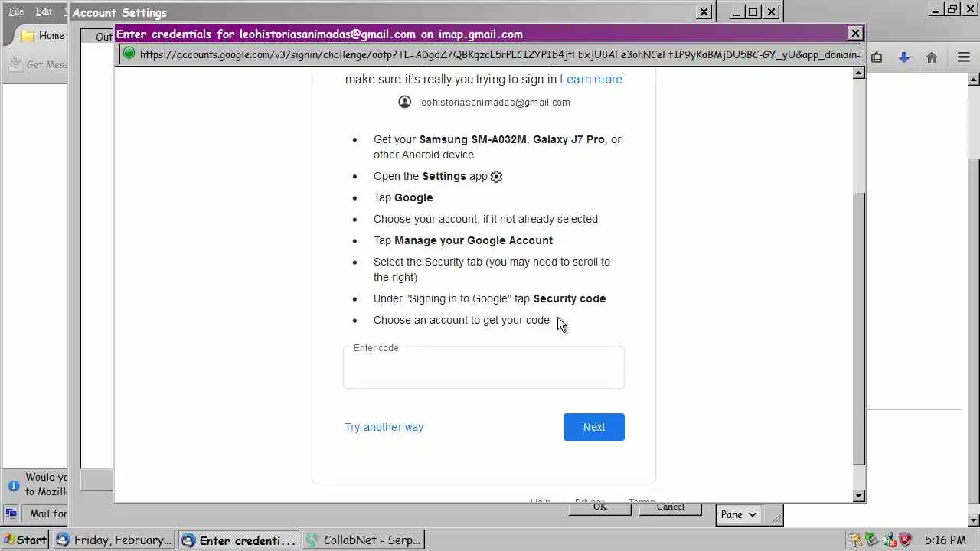Click the keys tray icon
This screenshot has width=980, height=551.
point(854,540)
